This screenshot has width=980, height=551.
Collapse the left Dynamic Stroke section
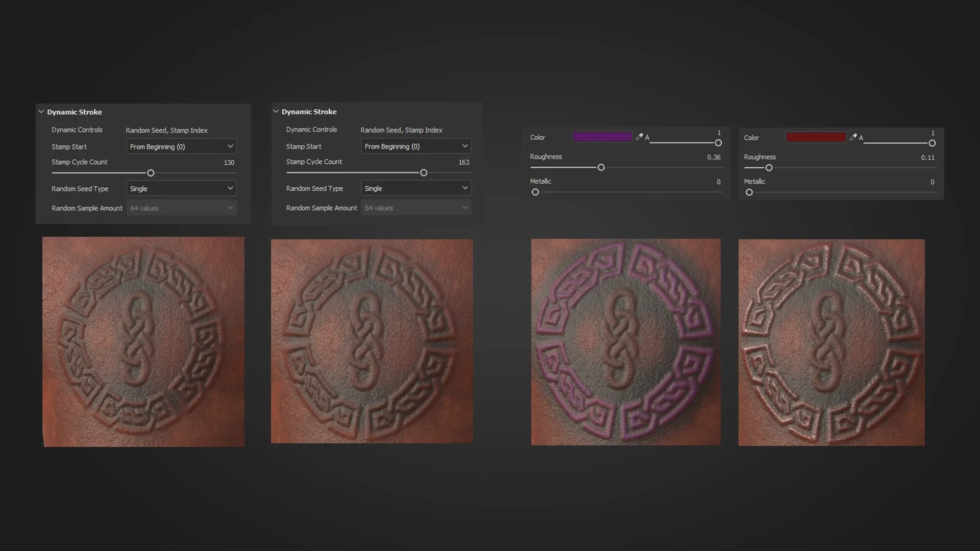point(41,112)
